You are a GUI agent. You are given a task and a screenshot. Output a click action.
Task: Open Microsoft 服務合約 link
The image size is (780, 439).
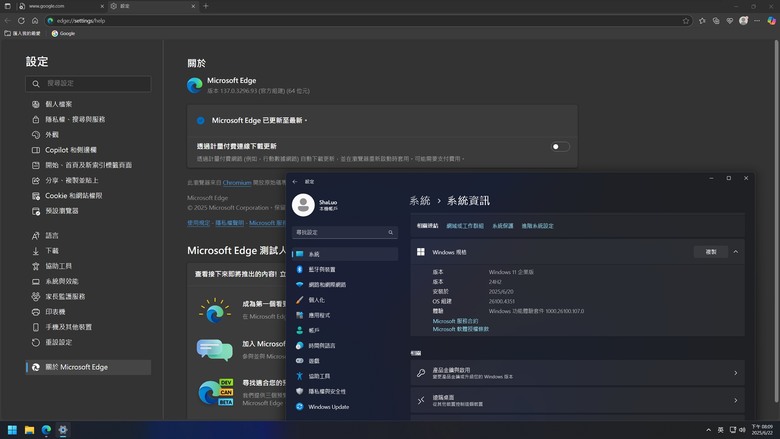pos(455,322)
